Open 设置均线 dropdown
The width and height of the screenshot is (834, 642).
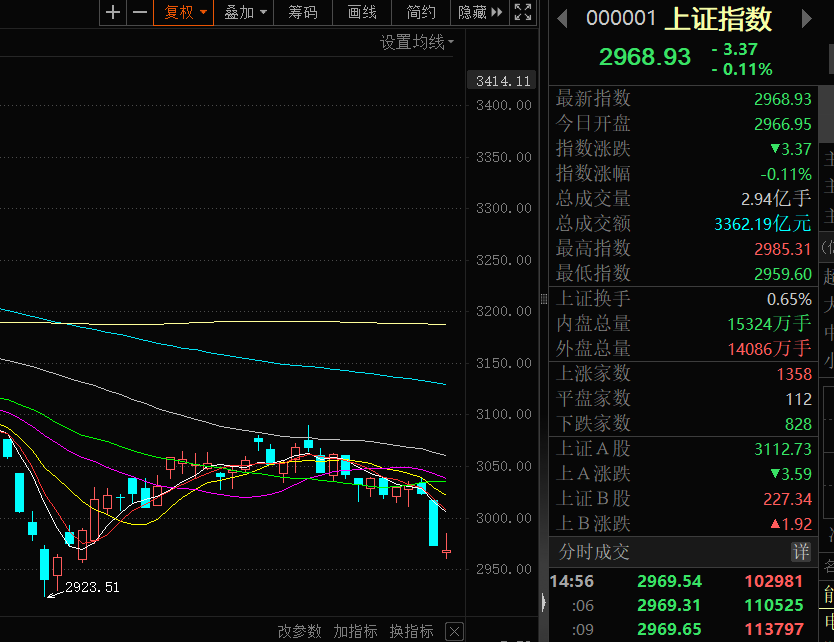pos(417,42)
